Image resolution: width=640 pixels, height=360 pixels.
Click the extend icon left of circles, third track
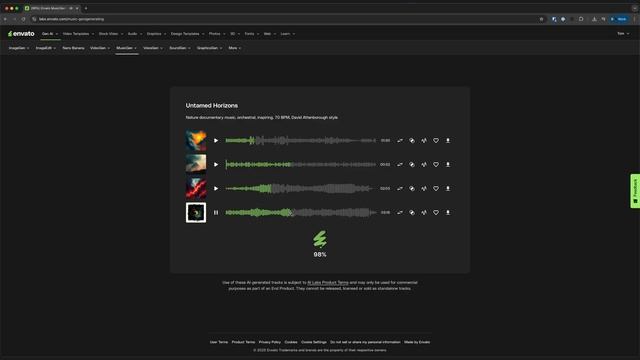point(400,189)
